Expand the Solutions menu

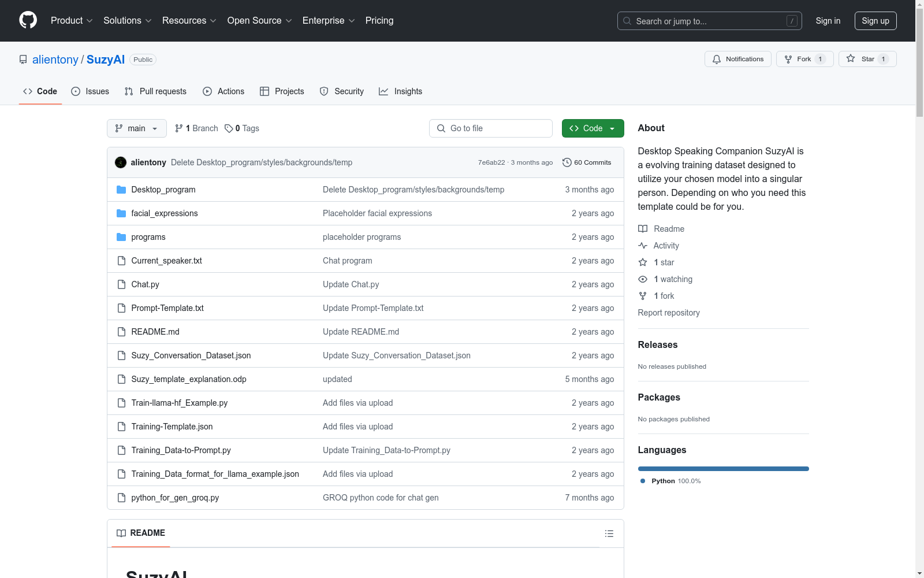click(x=128, y=21)
